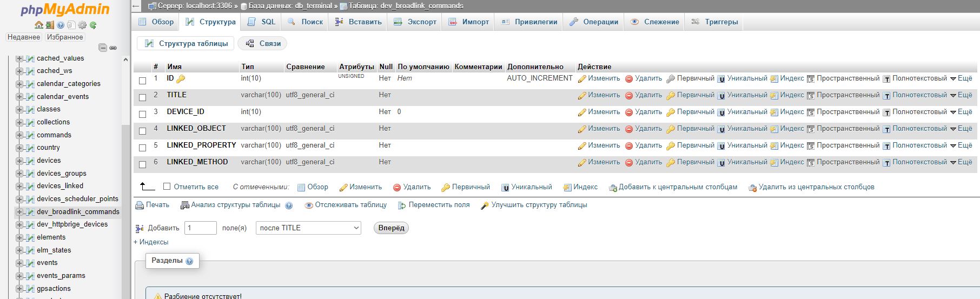This screenshot has width=980, height=299.
Task: Open phpMyAdmin documentation help icon
Action: click(x=61, y=25)
